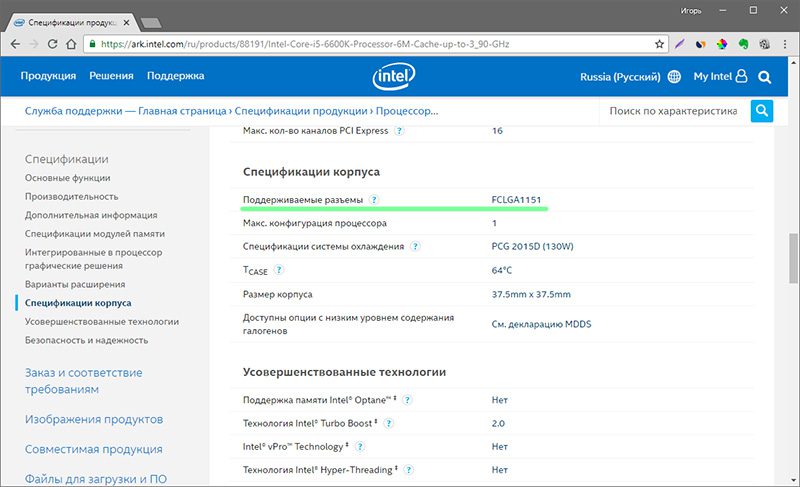Click the blue spec search button
The width and height of the screenshot is (800, 487).
[762, 111]
